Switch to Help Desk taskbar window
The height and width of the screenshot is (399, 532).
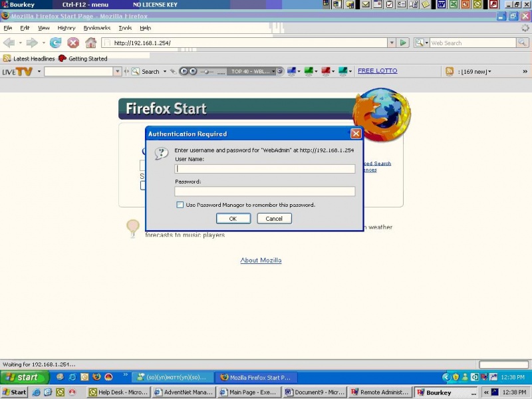[118, 392]
